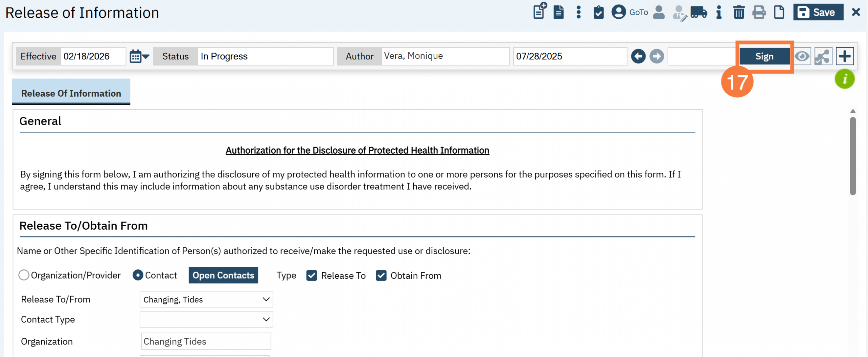Viewport: 868px width, 357px height.
Task: Select the Organization/Provider radio button
Action: pos(24,275)
